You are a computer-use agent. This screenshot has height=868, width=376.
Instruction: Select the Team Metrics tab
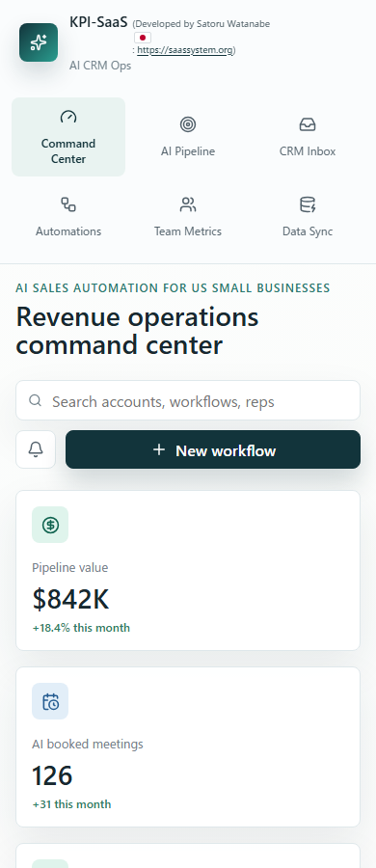188,216
